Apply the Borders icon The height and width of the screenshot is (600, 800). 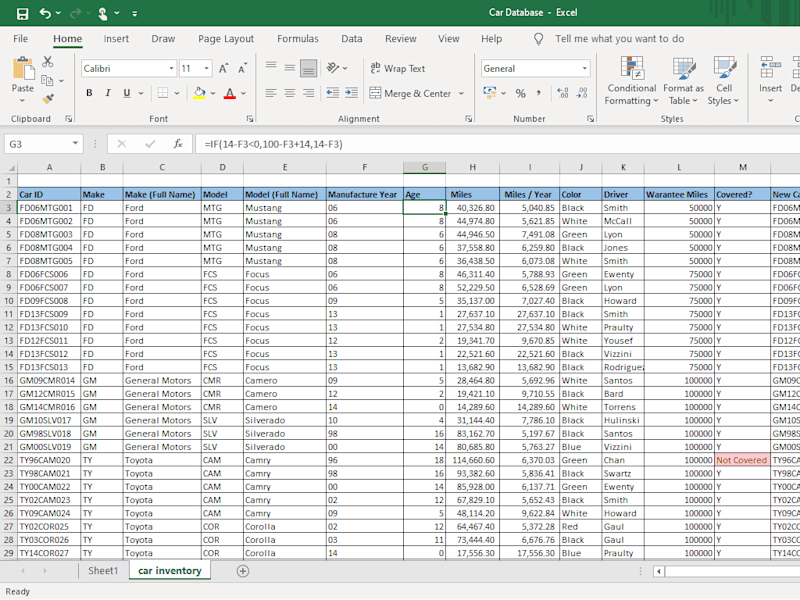(163, 93)
